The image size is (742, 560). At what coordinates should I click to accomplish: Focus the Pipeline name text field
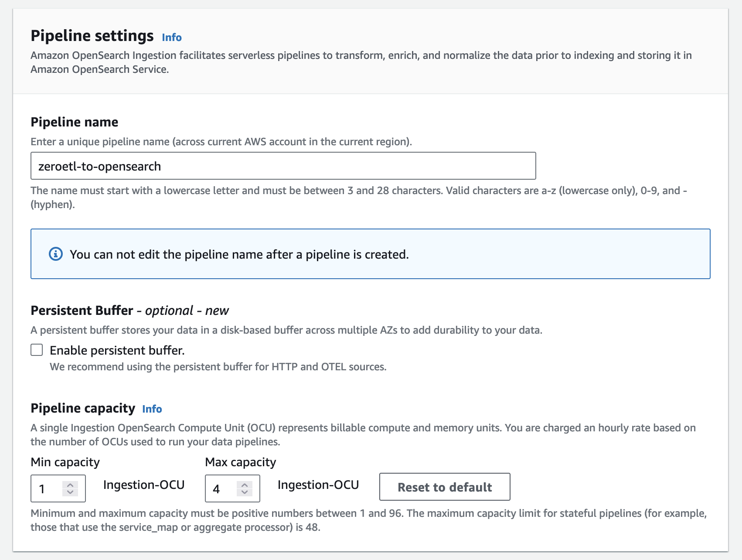click(283, 166)
